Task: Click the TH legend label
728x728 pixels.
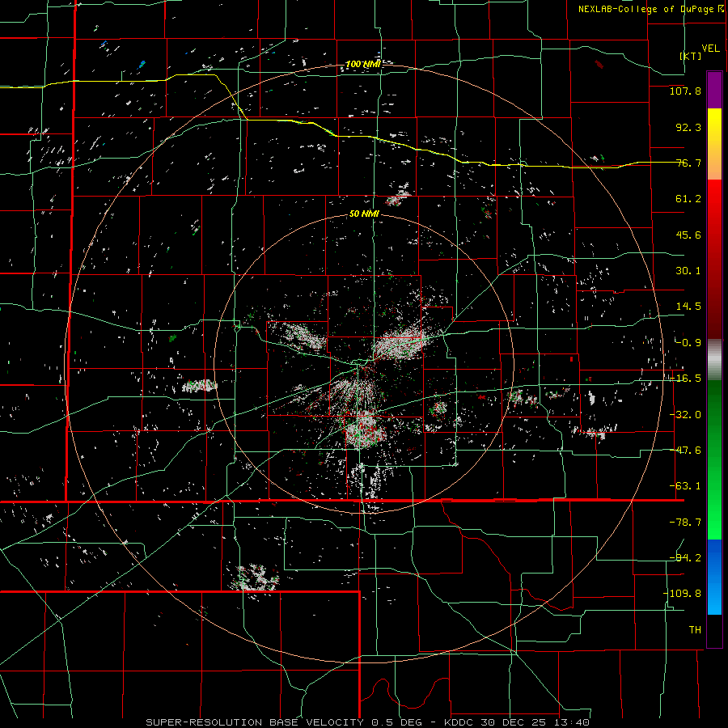Action: [x=695, y=630]
